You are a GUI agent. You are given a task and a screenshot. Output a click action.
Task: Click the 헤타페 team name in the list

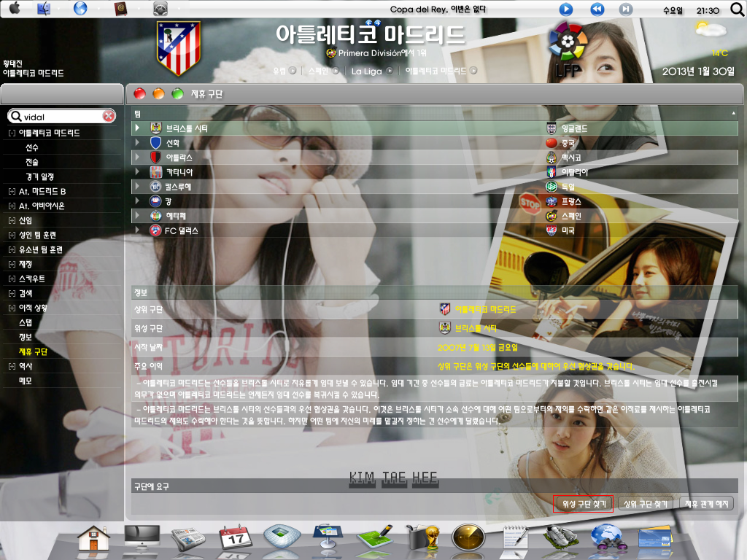point(176,216)
